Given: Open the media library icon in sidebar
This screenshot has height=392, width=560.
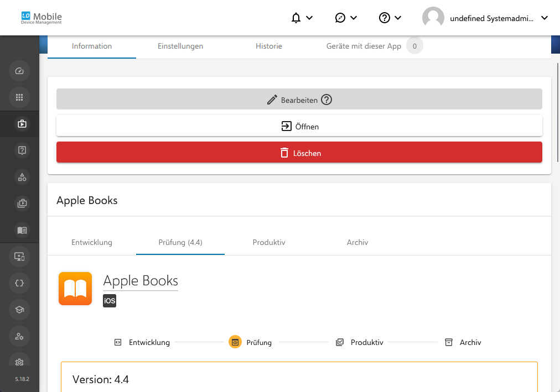Looking at the screenshot, I should tap(22, 203).
